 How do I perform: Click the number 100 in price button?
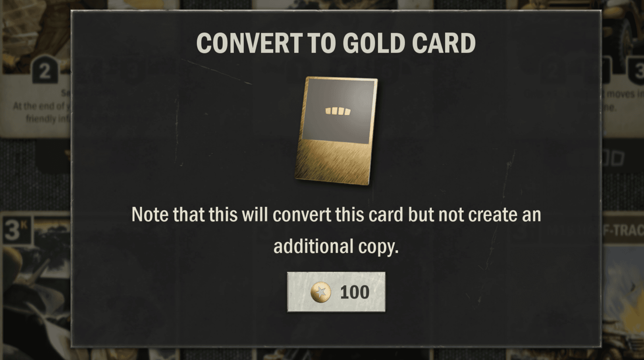354,293
